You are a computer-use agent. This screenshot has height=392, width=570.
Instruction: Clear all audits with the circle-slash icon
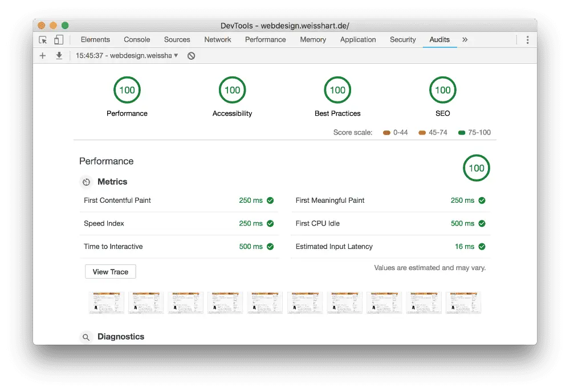pos(191,56)
